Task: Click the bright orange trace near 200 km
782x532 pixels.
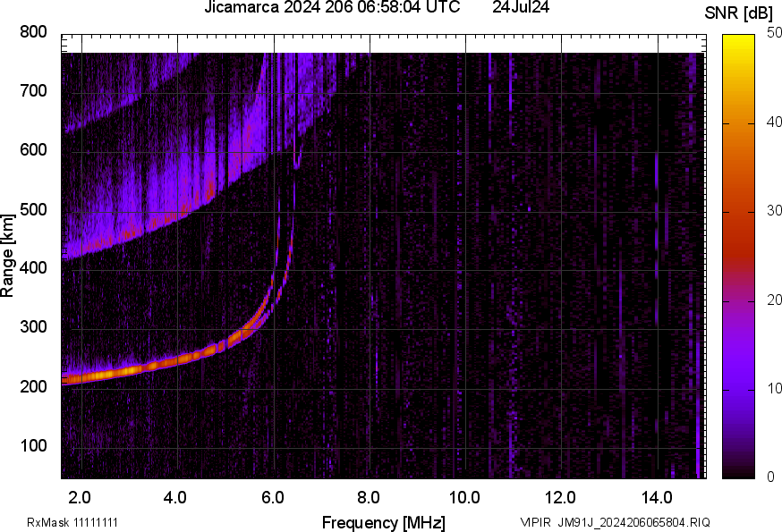Action: 125,370
